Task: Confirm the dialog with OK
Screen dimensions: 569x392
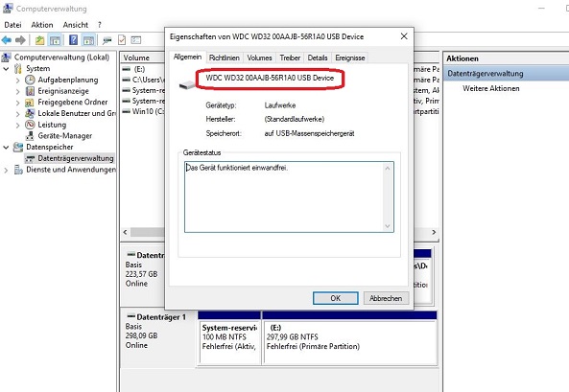Action: pyautogui.click(x=335, y=298)
